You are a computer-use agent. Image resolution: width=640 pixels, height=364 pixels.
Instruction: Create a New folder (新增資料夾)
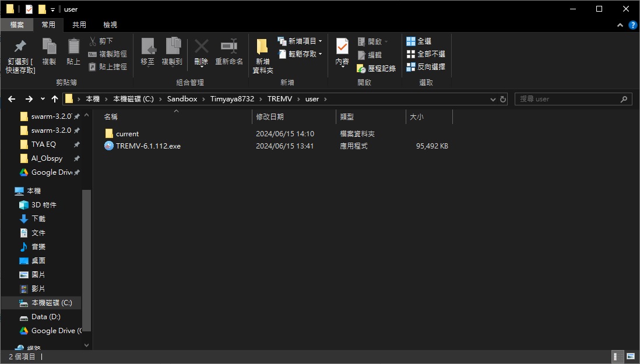click(262, 56)
